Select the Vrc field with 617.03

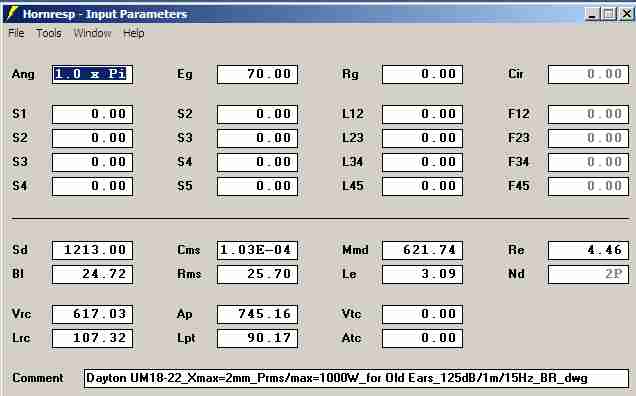[92, 314]
